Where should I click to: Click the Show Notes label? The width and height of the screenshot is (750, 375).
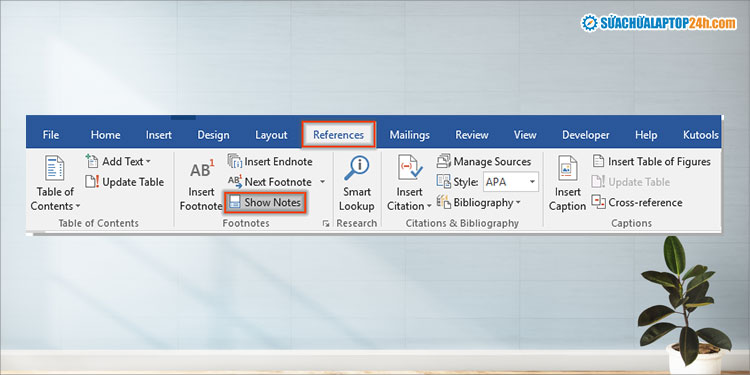pyautogui.click(x=273, y=202)
